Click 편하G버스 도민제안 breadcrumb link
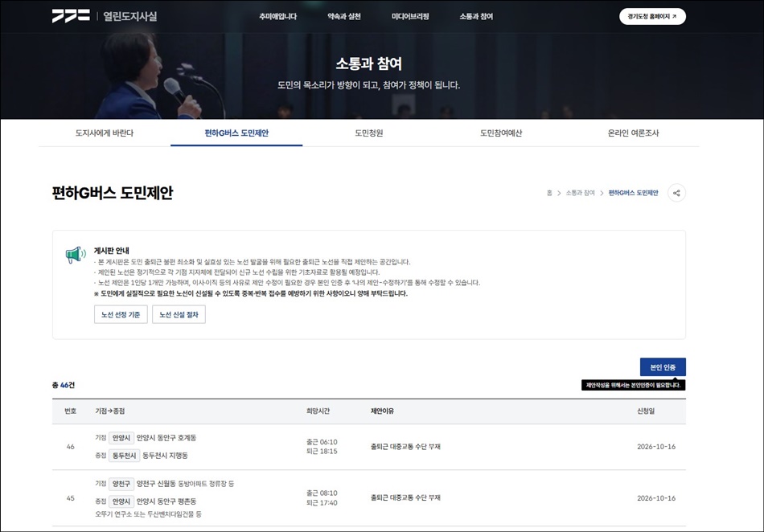Image resolution: width=764 pixels, height=532 pixels. (x=633, y=193)
